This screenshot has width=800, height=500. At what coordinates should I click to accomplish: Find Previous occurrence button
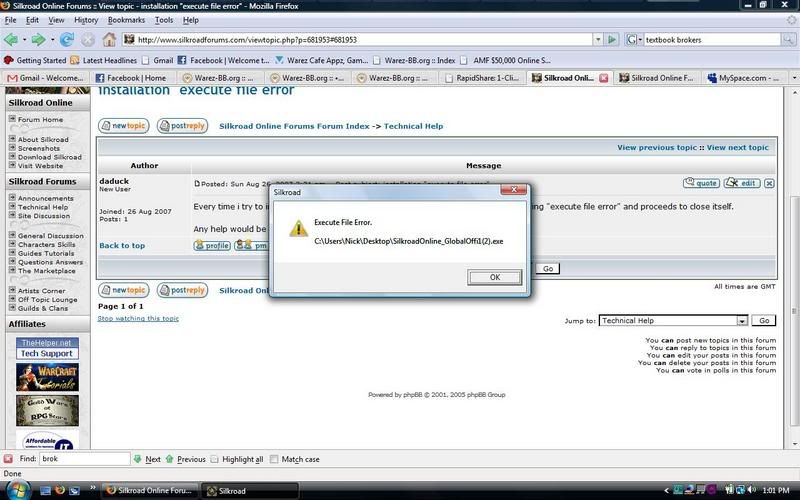pos(186,459)
